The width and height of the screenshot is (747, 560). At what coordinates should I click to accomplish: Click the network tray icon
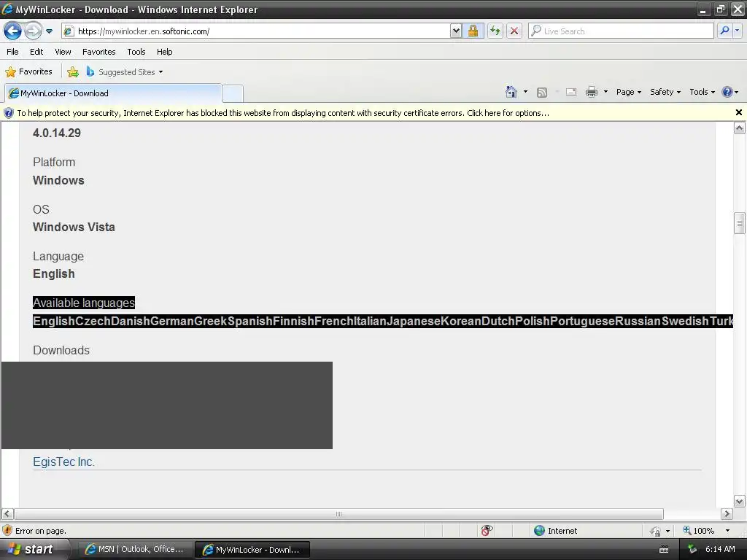pyautogui.click(x=692, y=550)
